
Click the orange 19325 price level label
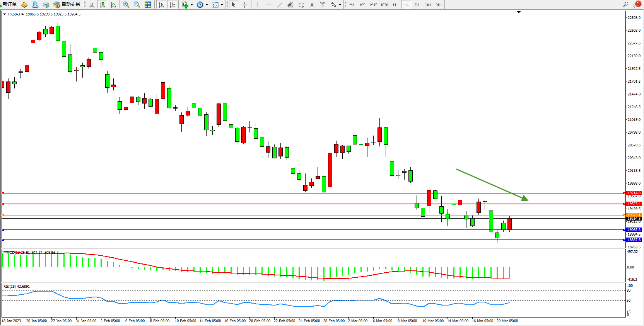pos(634,215)
